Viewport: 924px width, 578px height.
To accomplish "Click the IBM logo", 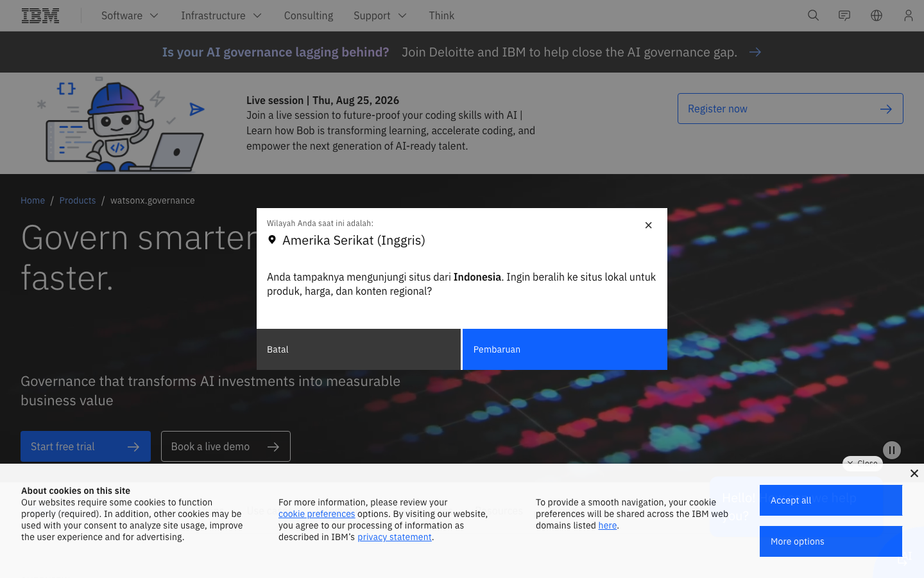I will [40, 15].
